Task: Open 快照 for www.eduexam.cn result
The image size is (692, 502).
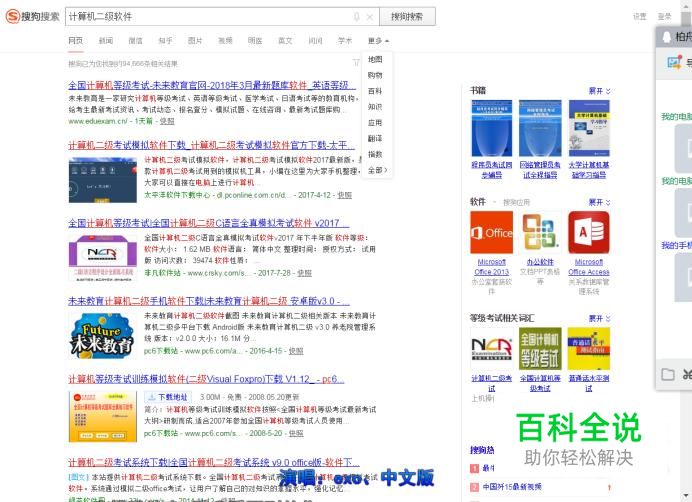Action: tap(167, 121)
